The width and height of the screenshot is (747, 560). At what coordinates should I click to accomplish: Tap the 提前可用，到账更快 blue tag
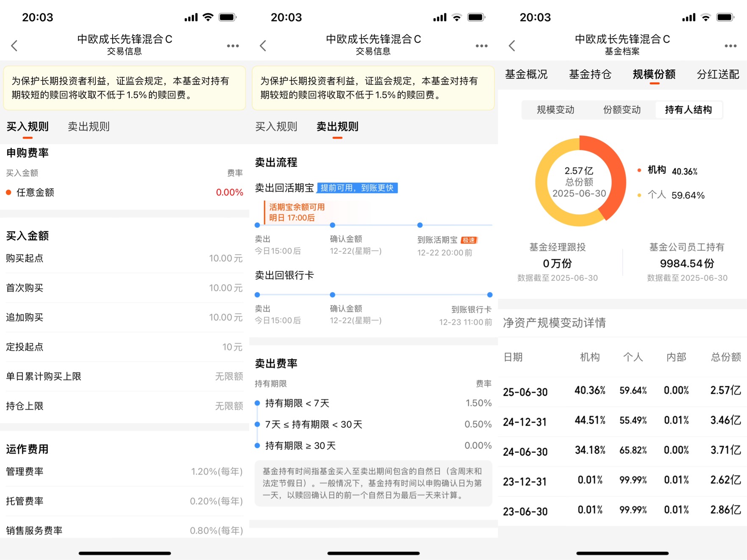357,188
